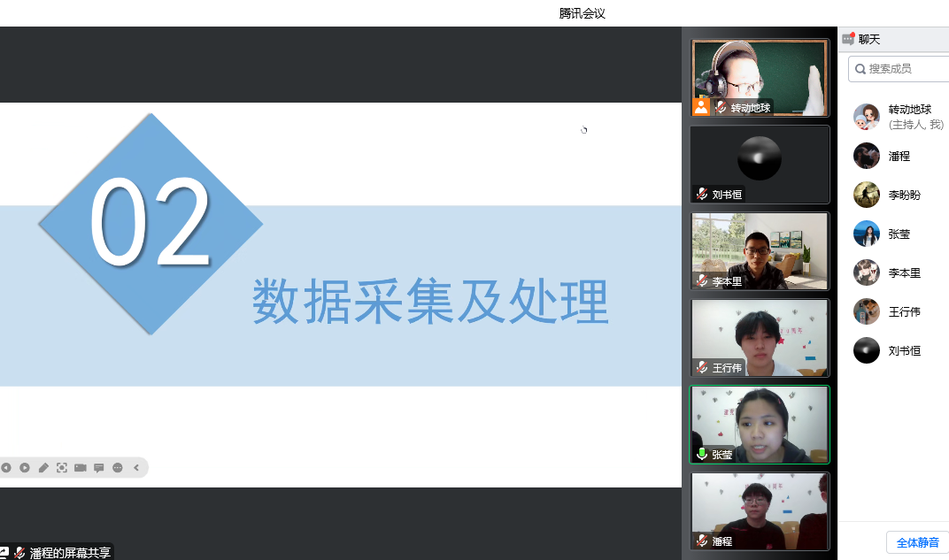The image size is (949, 560).
Task: Collapse the slide toolbar with the chevron
Action: pyautogui.click(x=136, y=467)
